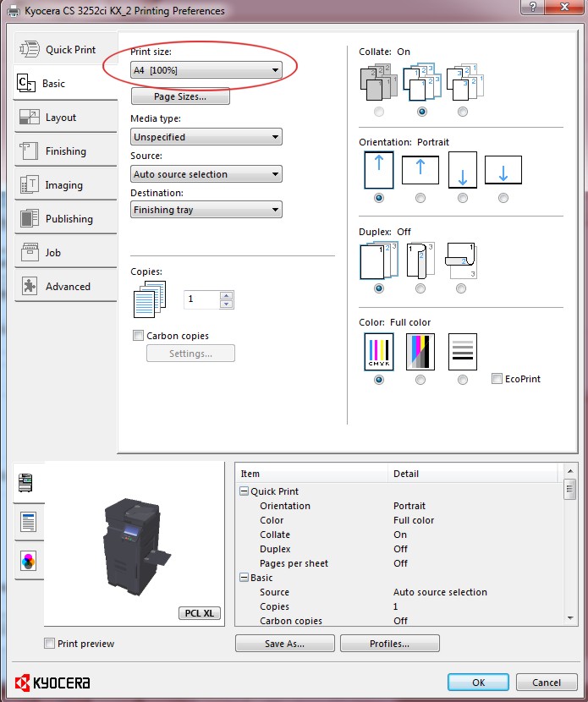Open the Publishing tab

pyautogui.click(x=66, y=219)
